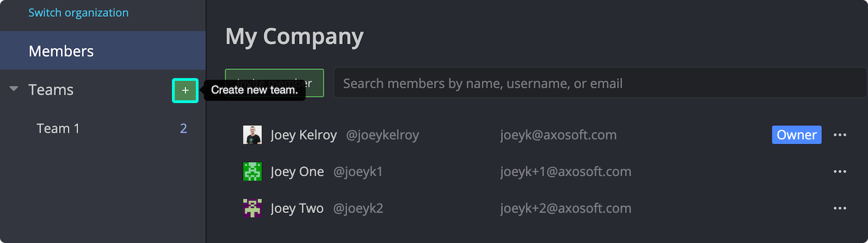Select Team 1 in the sidebar
Image resolution: width=868 pixels, height=243 pixels.
pyautogui.click(x=58, y=129)
